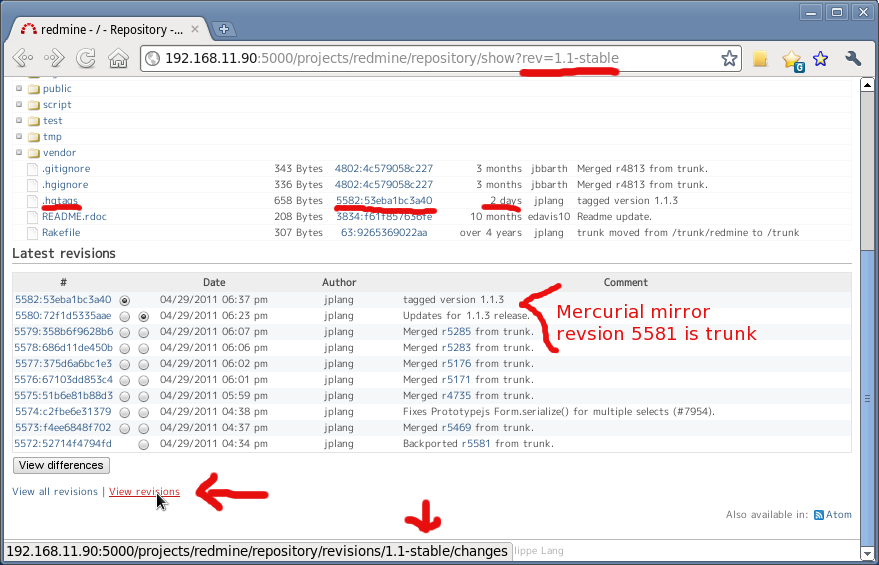Screen dimensions: 879x565
Task: Switch to the redmine Repository tab
Action: coord(109,29)
